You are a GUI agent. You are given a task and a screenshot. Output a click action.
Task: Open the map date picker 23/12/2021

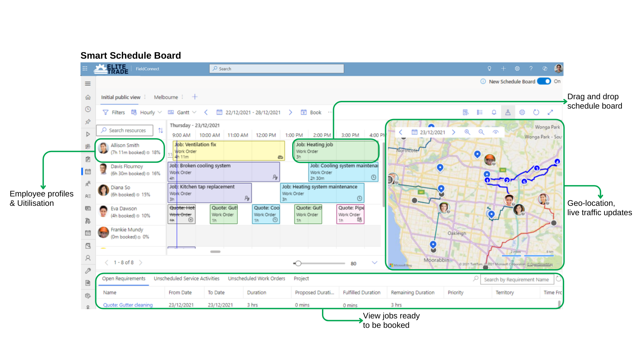point(428,132)
